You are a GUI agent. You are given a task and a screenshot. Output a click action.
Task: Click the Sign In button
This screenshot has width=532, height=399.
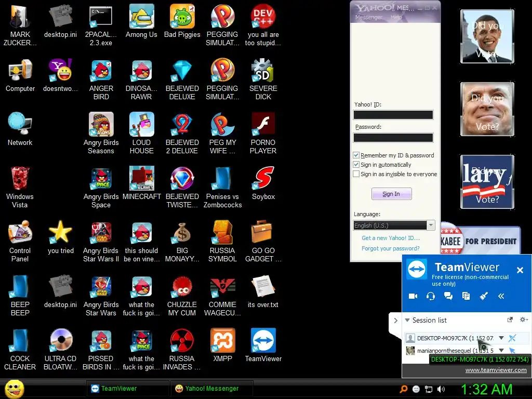click(391, 194)
